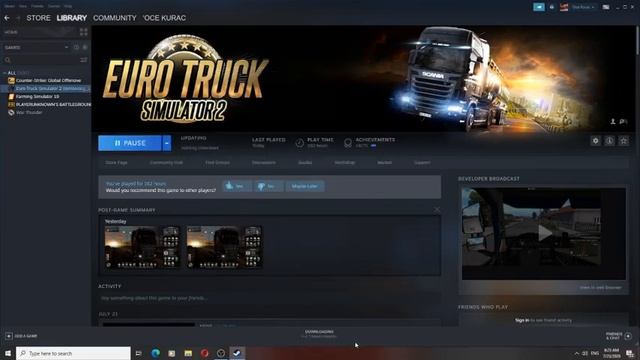Open the Workshop link
Image resolution: width=640 pixels, height=360 pixels.
(344, 162)
